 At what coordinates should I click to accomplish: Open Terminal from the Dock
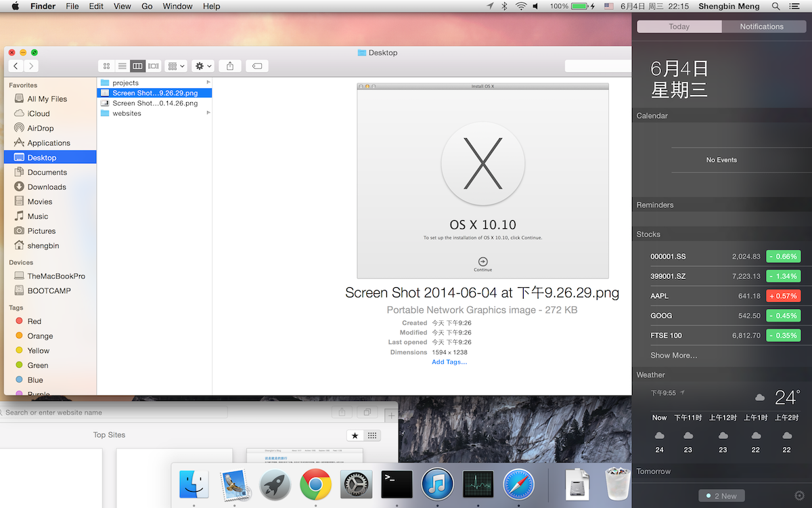click(x=397, y=484)
